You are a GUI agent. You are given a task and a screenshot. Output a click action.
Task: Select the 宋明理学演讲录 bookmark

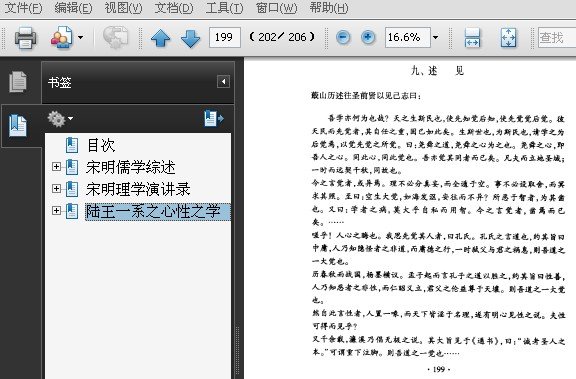tap(138, 189)
